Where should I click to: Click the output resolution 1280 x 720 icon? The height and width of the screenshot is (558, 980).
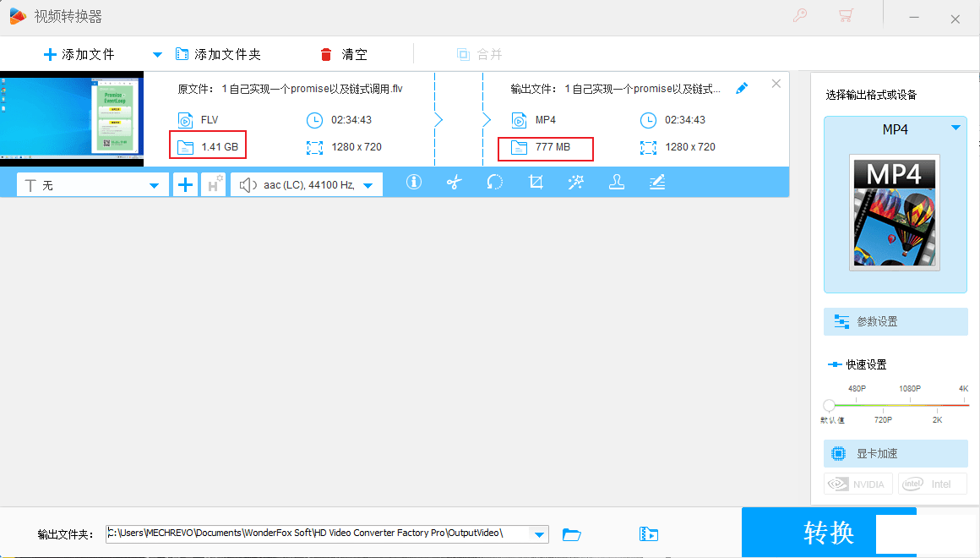point(648,148)
